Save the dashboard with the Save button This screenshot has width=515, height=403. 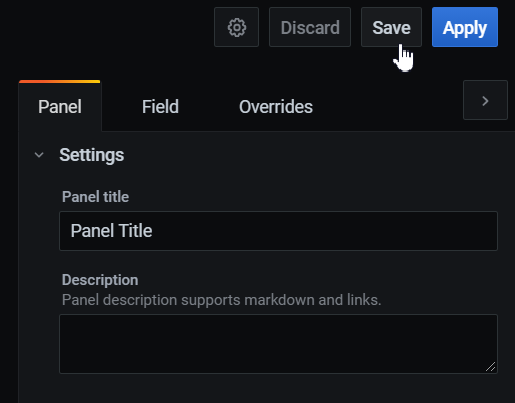[x=391, y=27]
